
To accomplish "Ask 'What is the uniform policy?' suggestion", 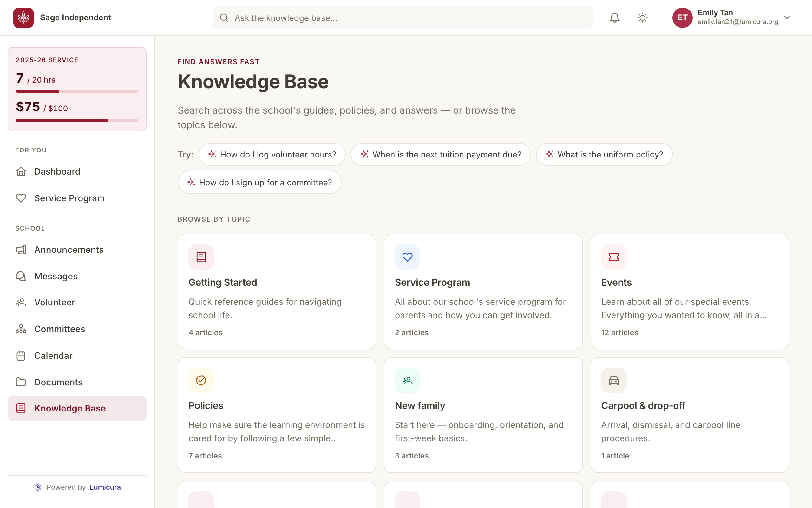I will pyautogui.click(x=604, y=154).
